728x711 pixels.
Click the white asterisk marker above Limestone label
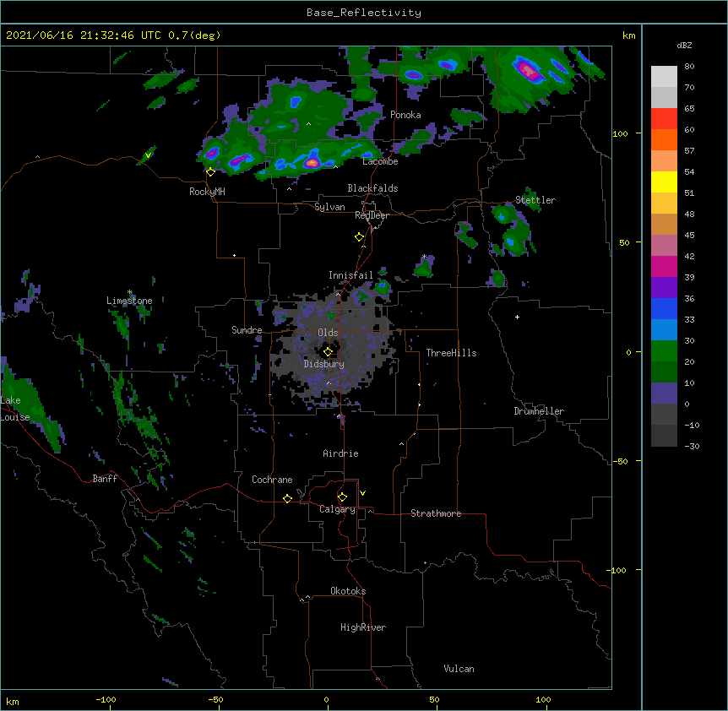coord(129,292)
